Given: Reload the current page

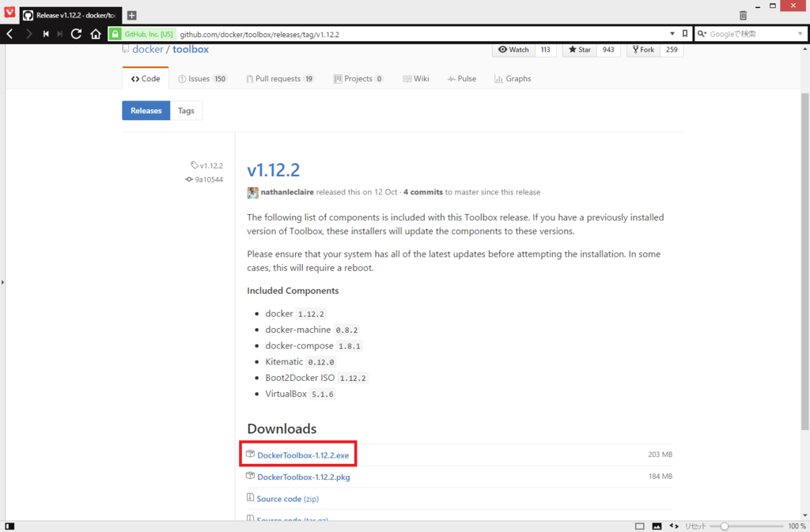Looking at the screenshot, I should [x=77, y=34].
